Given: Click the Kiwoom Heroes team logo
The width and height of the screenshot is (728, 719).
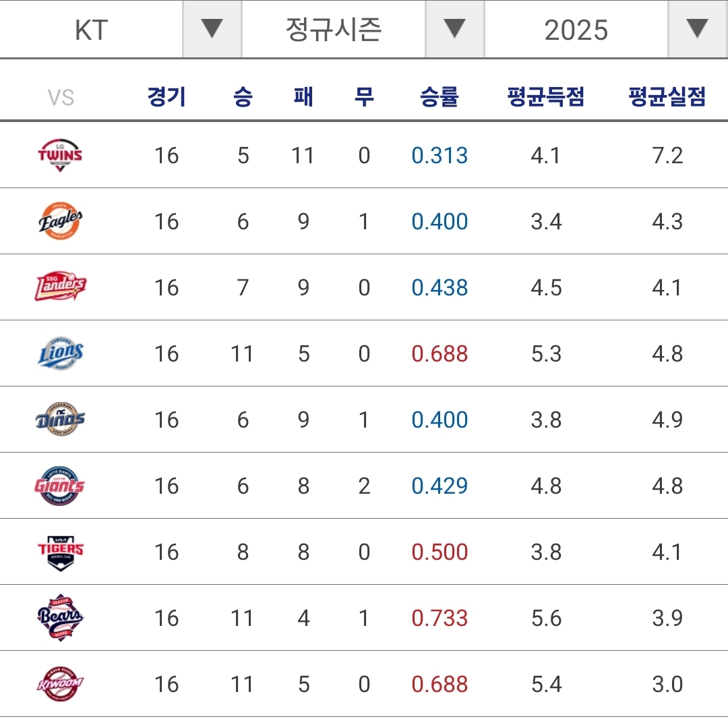Looking at the screenshot, I should point(61,684).
